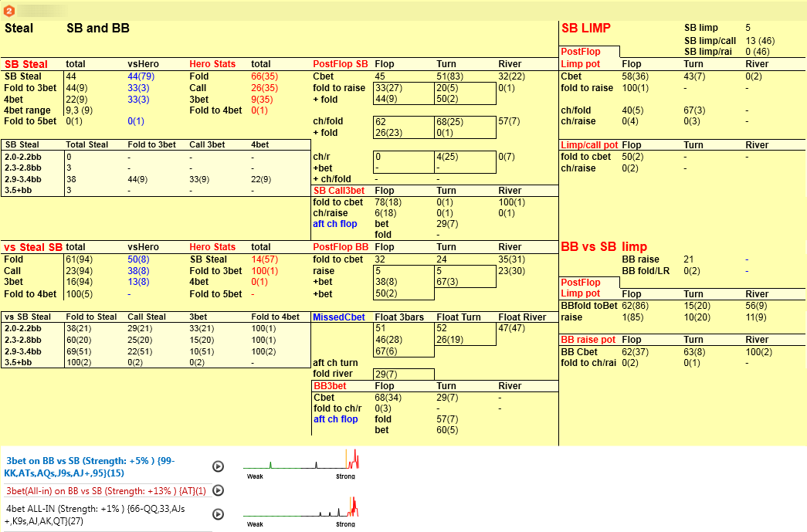Click Hero Stats Fold value 66(35)

[265, 76]
